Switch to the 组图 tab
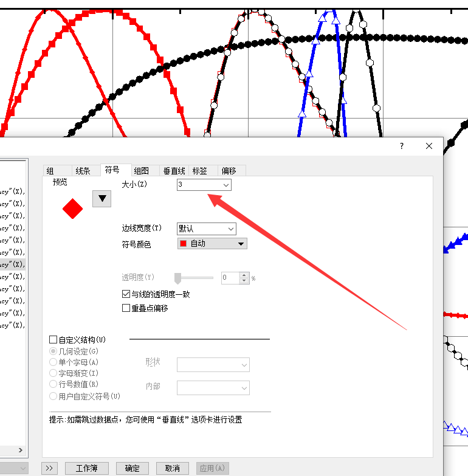The width and height of the screenshot is (468, 476). tap(145, 171)
